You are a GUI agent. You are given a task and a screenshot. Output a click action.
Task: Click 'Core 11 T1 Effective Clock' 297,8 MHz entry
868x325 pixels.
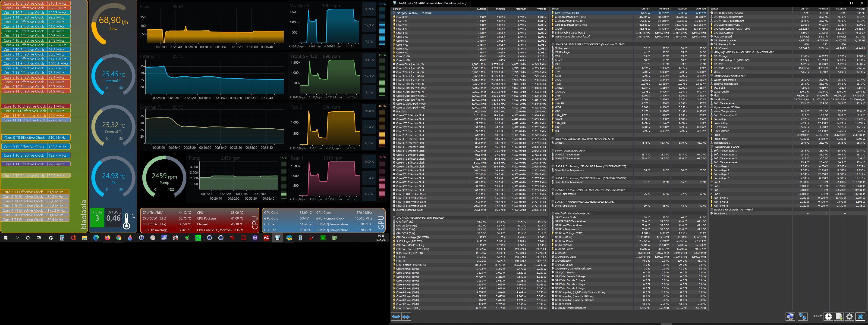(36, 120)
